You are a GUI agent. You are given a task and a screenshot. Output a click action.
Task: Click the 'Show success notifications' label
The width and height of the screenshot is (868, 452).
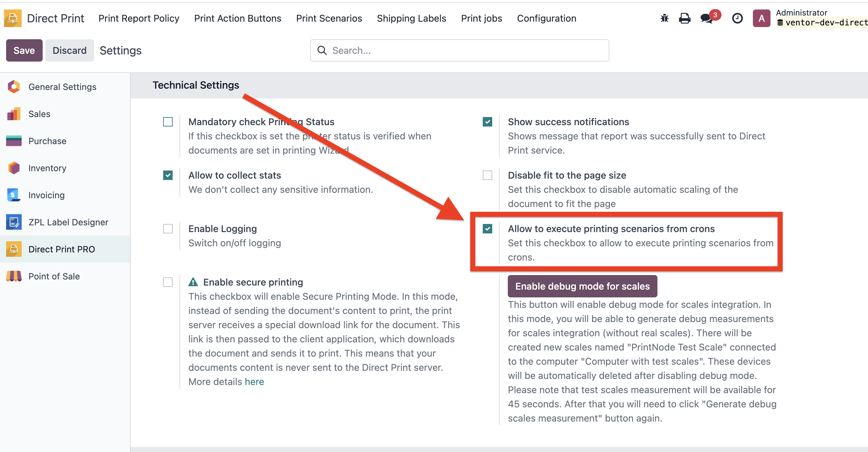(x=569, y=122)
